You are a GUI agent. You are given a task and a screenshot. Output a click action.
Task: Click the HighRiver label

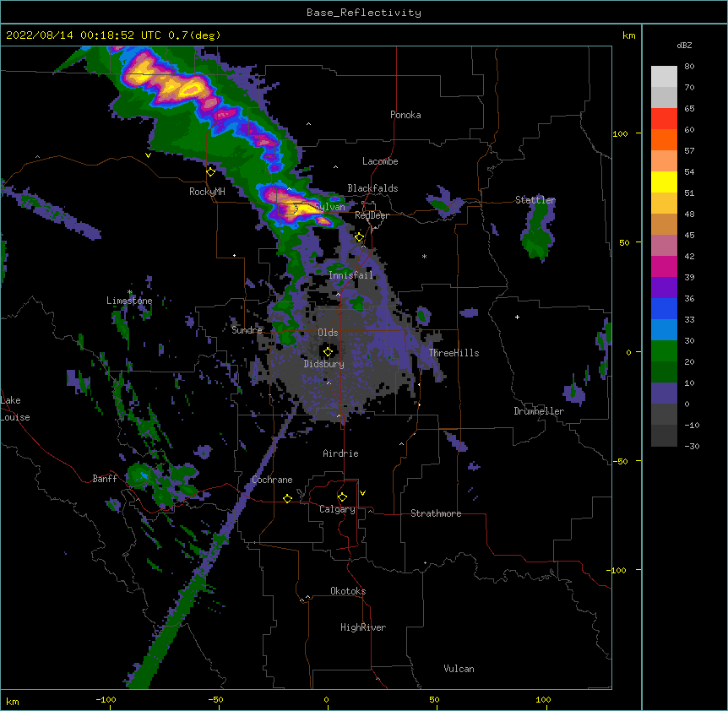[x=363, y=627]
